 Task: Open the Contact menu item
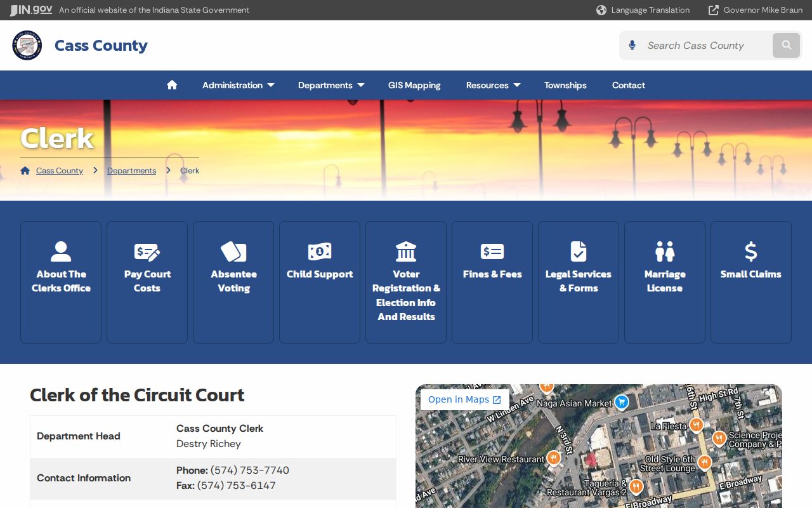(x=629, y=85)
